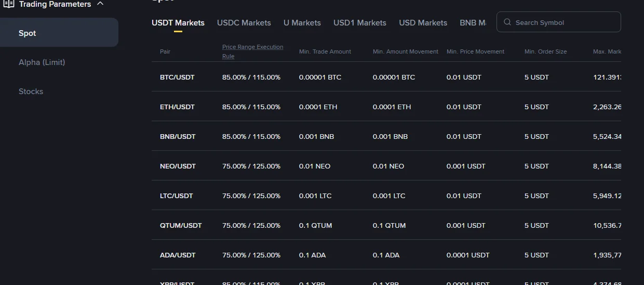
Task: Click 5 USDT order size for QTUM/USDT
Action: [x=536, y=225]
